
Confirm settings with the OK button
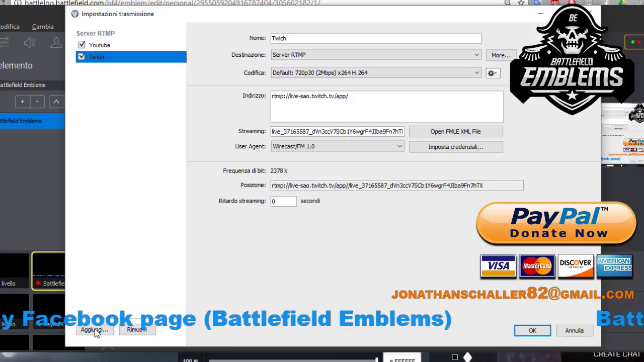click(532, 331)
